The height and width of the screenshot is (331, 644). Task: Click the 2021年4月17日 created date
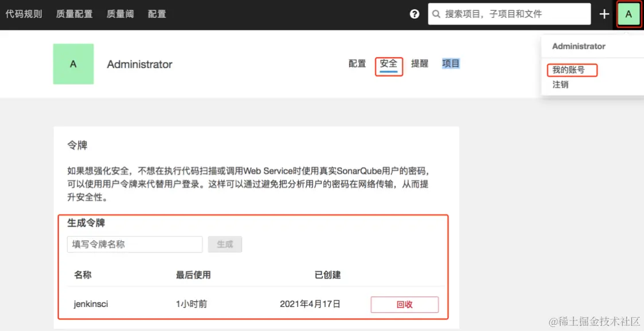click(x=310, y=304)
